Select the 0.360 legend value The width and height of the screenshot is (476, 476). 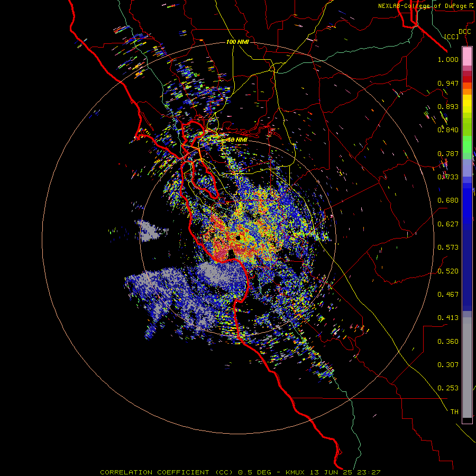point(448,342)
